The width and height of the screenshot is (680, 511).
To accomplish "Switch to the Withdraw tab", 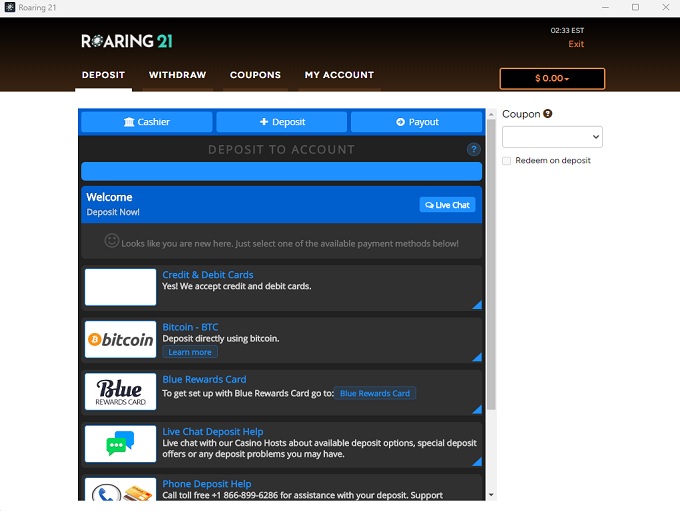I will click(177, 75).
